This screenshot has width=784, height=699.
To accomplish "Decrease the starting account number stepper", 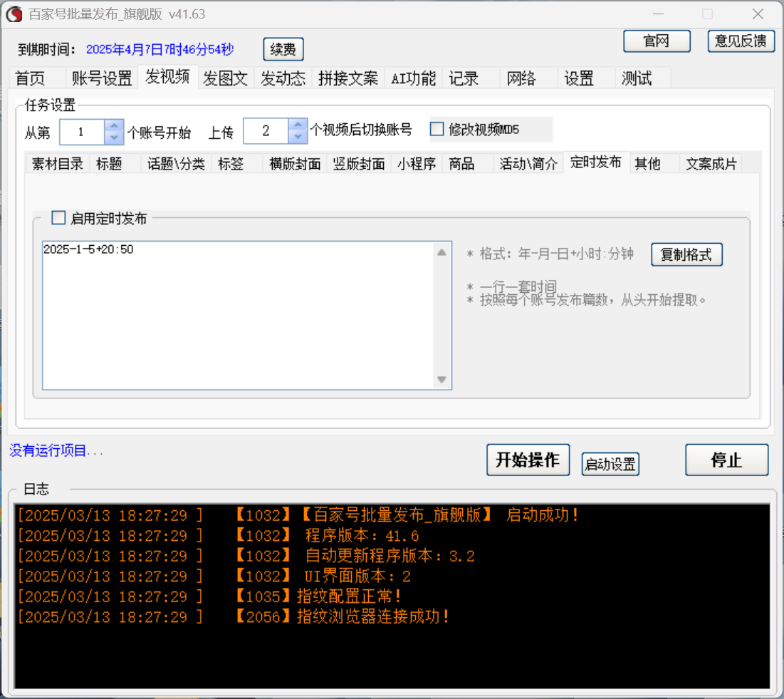I will tap(114, 138).
